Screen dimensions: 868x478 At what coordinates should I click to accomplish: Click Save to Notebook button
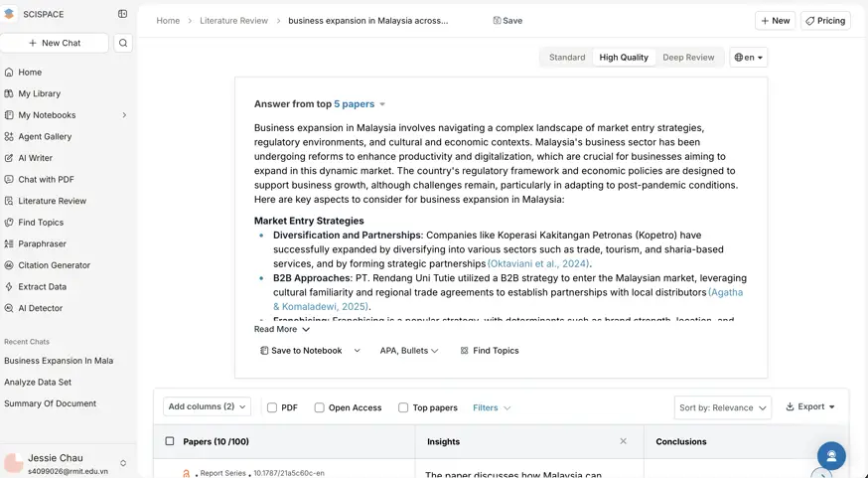tap(301, 351)
